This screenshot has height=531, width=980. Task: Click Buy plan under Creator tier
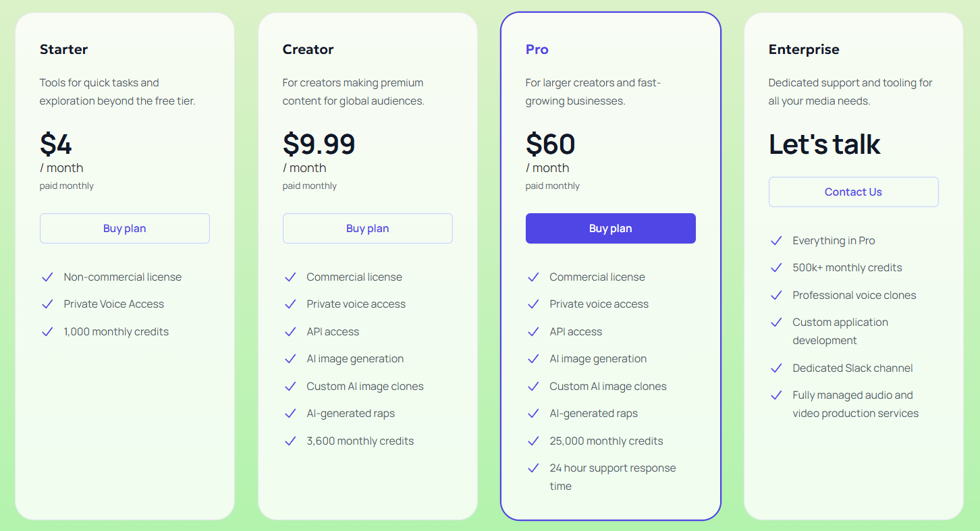[367, 228]
